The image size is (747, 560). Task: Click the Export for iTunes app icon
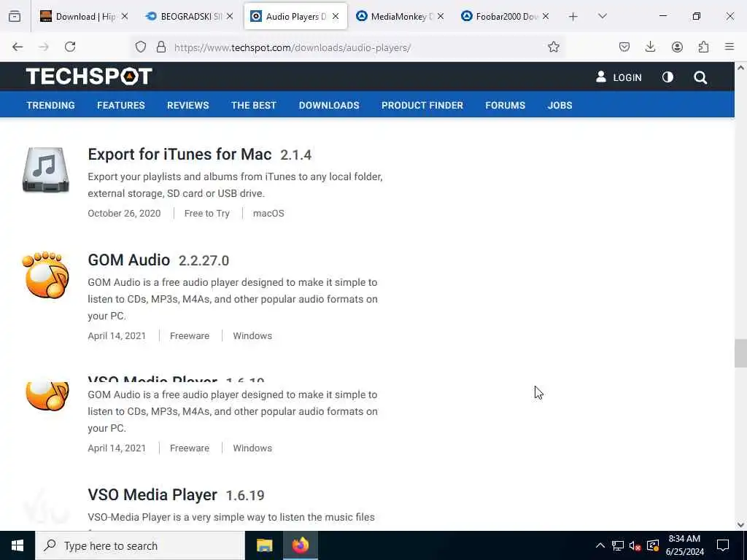coord(46,170)
